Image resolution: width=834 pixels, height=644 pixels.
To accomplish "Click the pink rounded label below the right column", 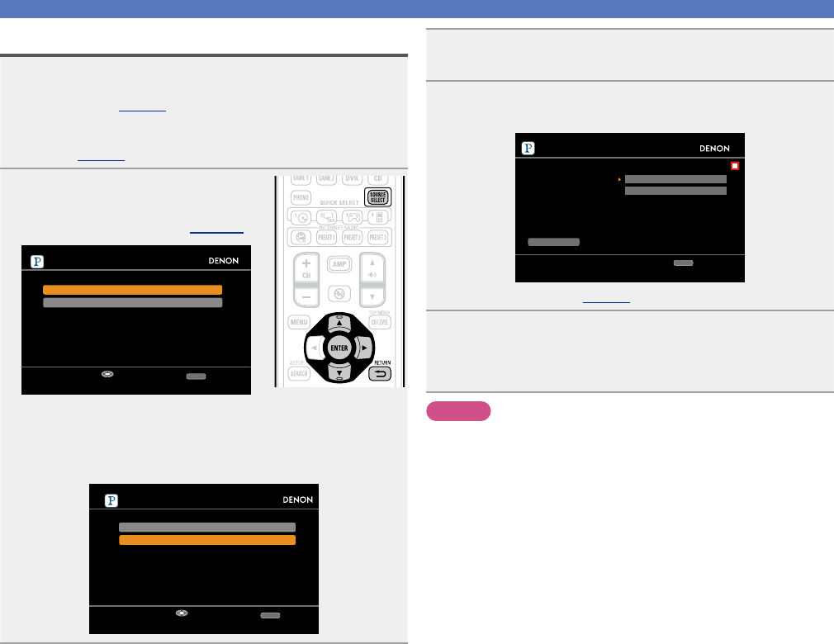I will [458, 411].
